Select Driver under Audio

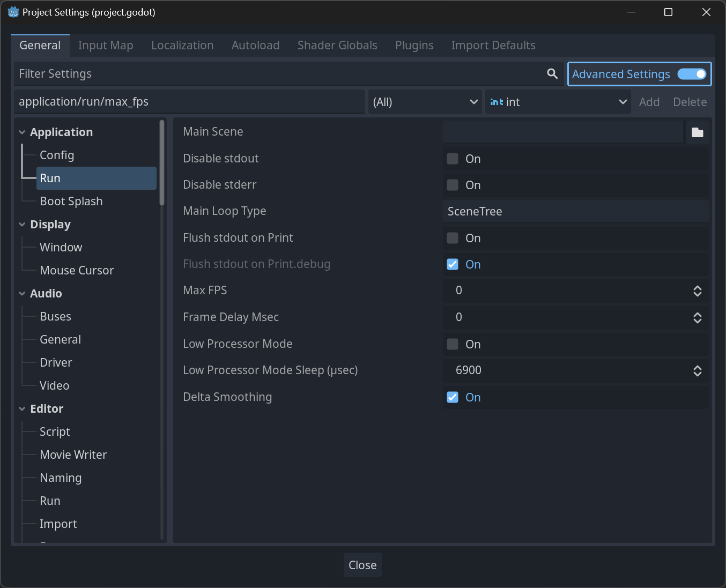coord(56,363)
